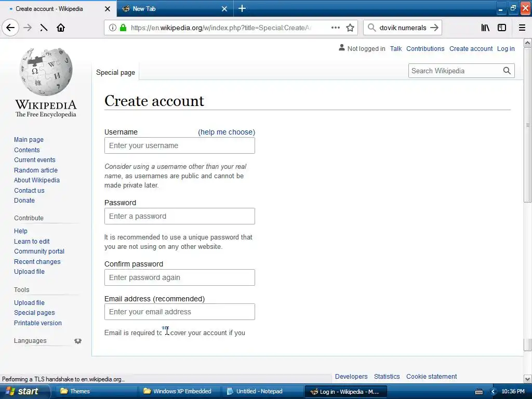This screenshot has height=399, width=532.
Task: Open the help me choose link
Action: [227, 132]
